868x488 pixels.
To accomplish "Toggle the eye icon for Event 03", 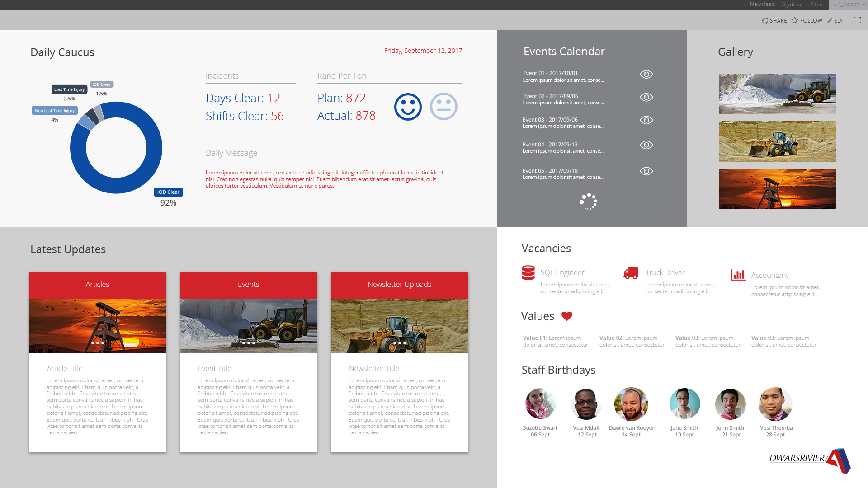I will click(646, 120).
